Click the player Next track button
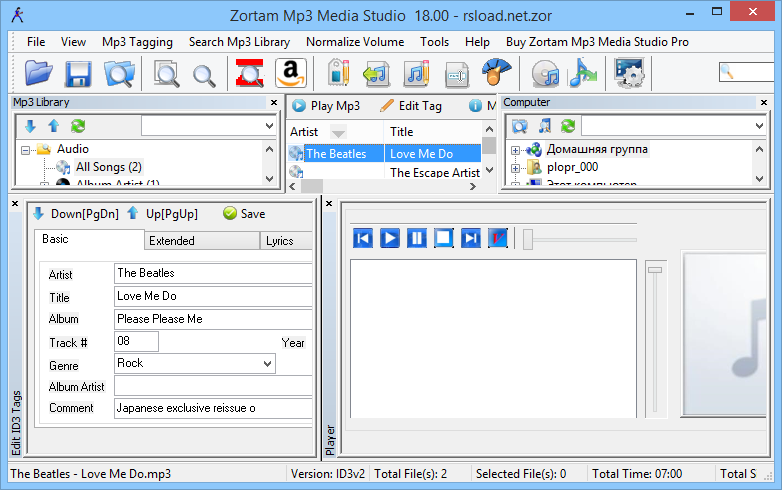782x490 pixels. tap(470, 238)
